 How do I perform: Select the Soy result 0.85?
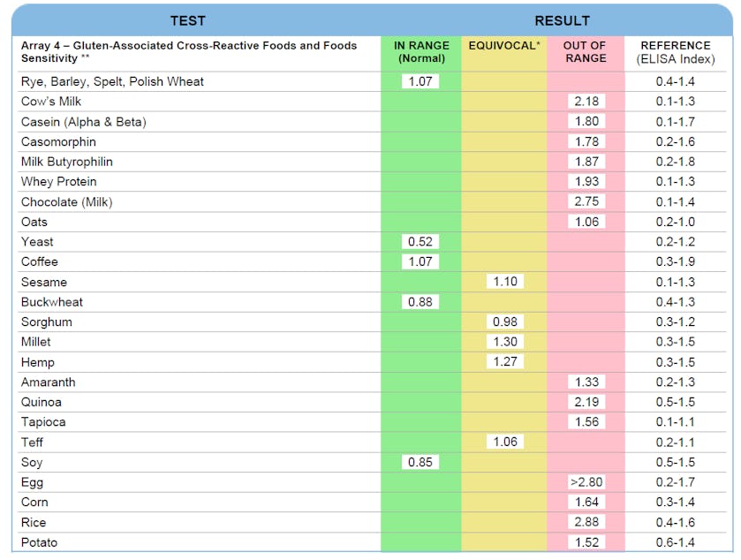[420, 462]
